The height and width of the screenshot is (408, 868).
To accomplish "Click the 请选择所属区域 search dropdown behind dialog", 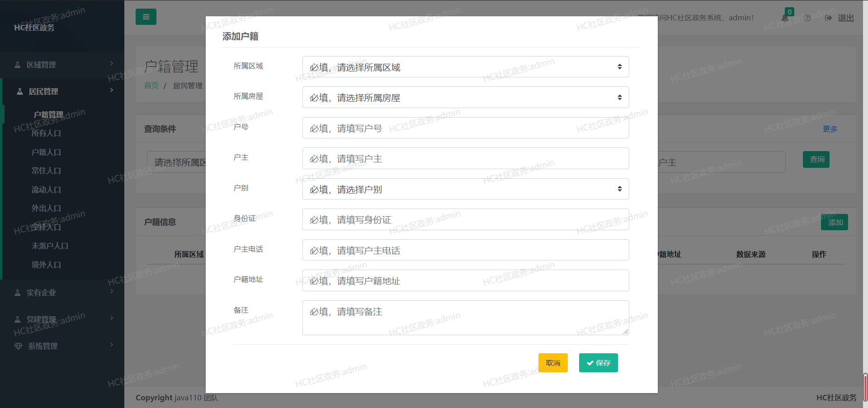I will coord(177,162).
